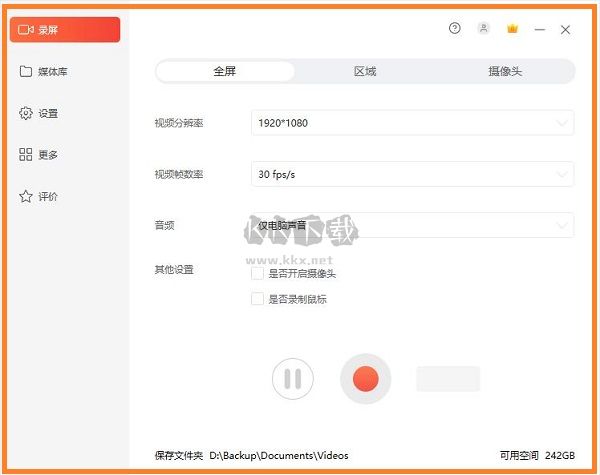
Task: Open the help question mark icon
Action: point(455,29)
